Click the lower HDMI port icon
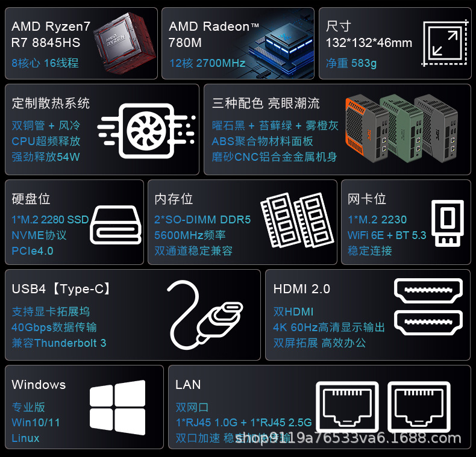Image resolution: width=476 pixels, height=457 pixels. pos(428,323)
